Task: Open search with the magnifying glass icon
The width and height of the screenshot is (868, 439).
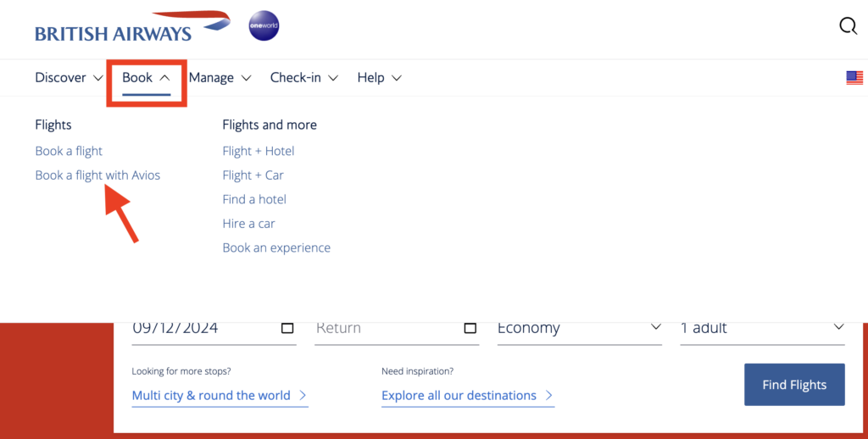Action: click(x=848, y=26)
